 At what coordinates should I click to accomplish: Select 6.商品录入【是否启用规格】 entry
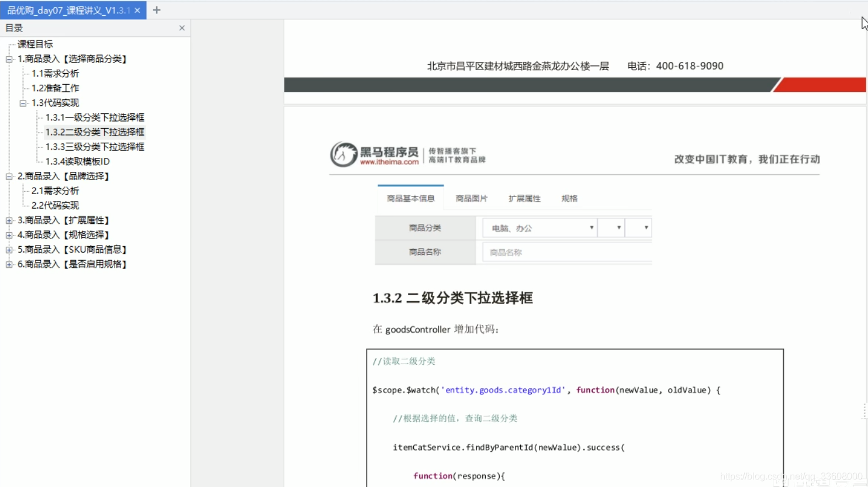pos(73,264)
